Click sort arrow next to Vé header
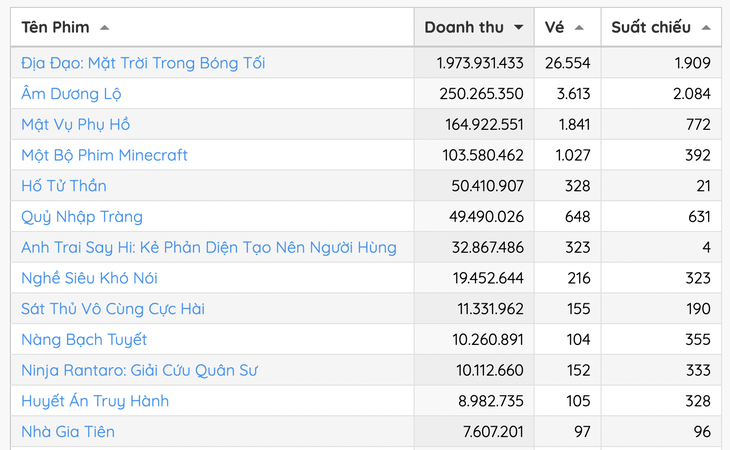Viewport: 730px width, 450px height. [579, 27]
